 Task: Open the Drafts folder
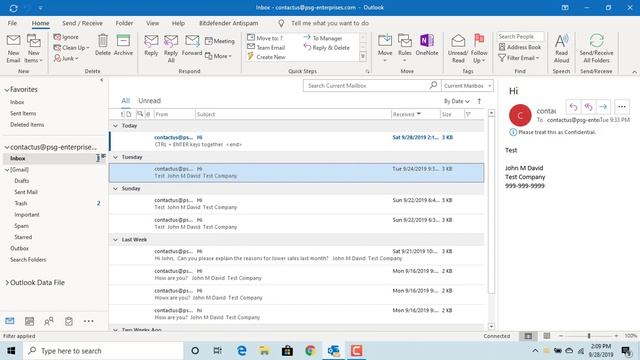[x=22, y=181]
